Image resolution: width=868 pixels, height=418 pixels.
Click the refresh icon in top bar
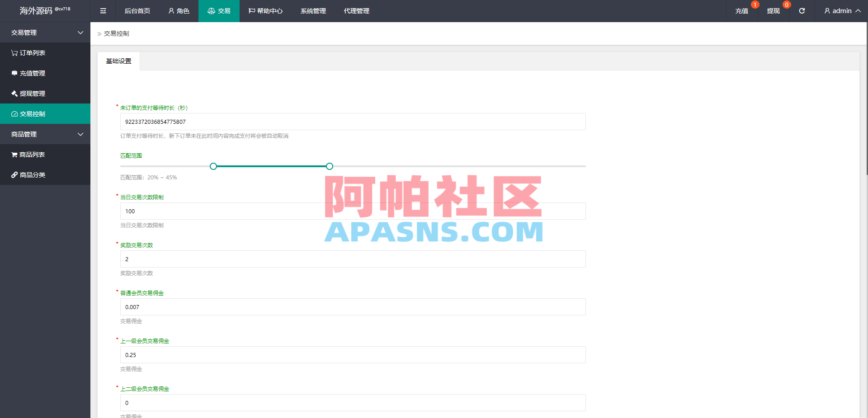[x=802, y=11]
